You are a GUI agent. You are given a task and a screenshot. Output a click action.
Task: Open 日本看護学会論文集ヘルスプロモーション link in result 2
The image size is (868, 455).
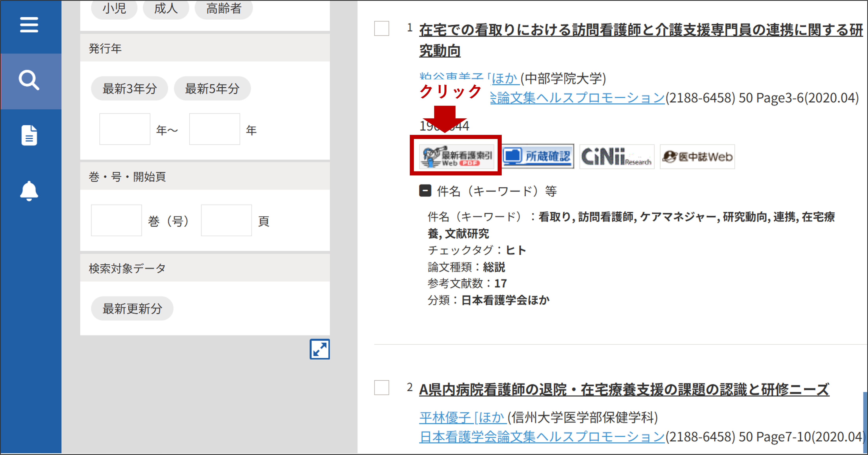click(542, 437)
